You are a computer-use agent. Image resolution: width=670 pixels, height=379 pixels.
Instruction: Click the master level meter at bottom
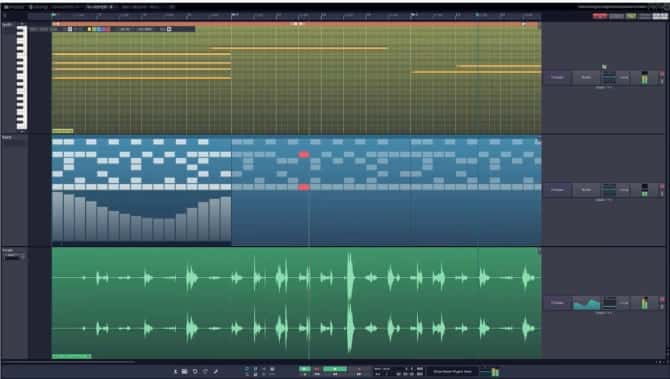pos(495,372)
